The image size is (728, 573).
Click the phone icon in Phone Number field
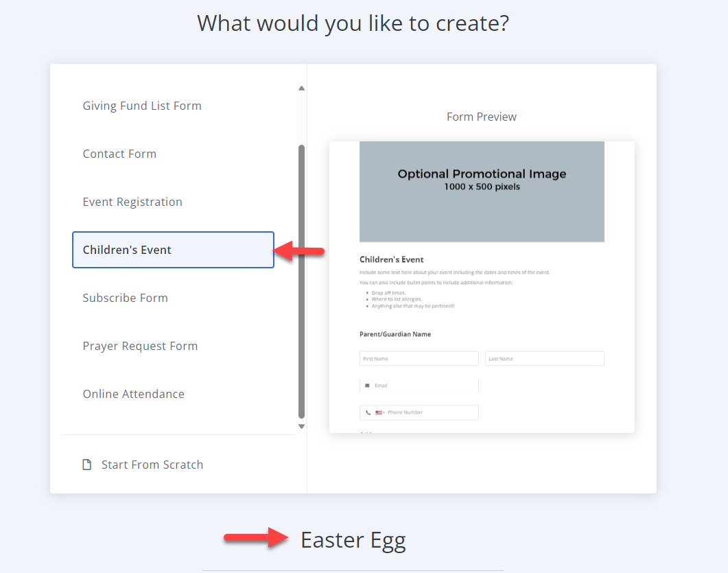point(368,412)
